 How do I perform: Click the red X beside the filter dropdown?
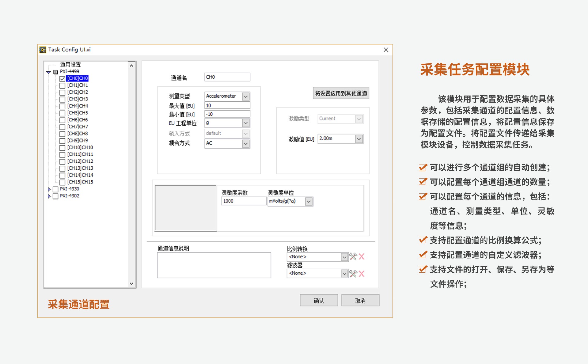362,274
